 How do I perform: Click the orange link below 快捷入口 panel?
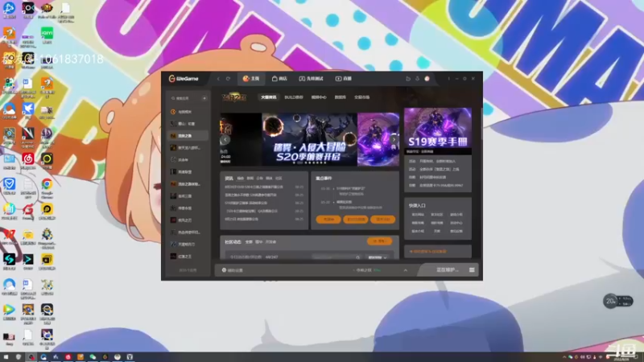click(428, 252)
